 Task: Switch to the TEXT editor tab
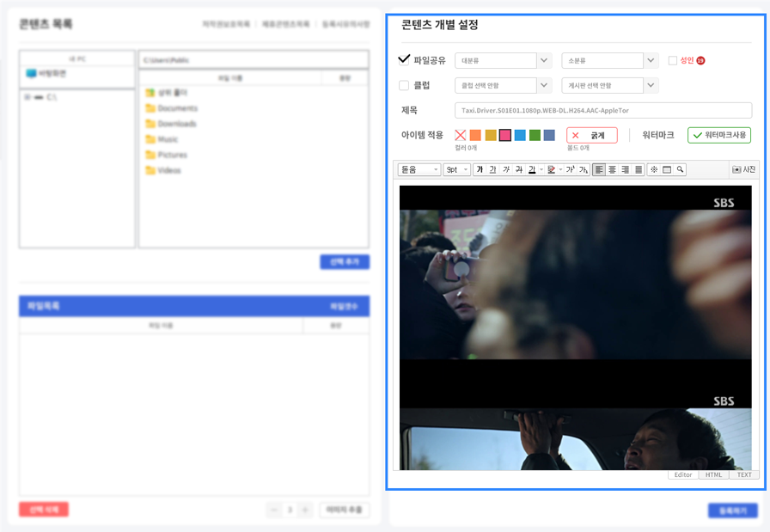(742, 474)
